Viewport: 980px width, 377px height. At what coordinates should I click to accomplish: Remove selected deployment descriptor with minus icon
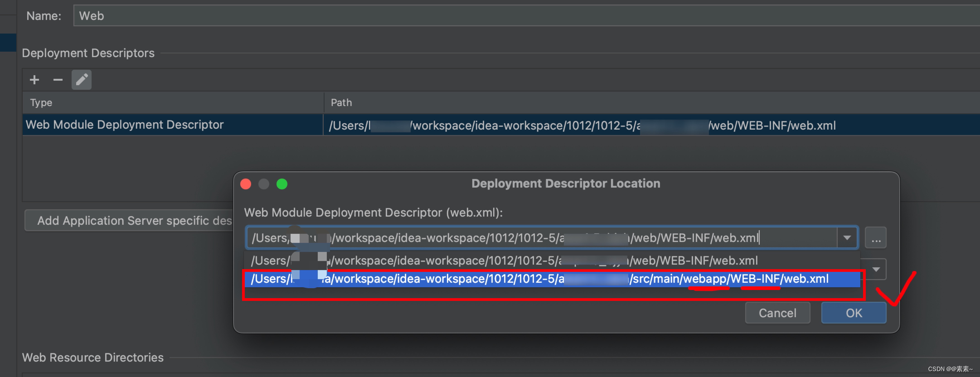(x=58, y=80)
